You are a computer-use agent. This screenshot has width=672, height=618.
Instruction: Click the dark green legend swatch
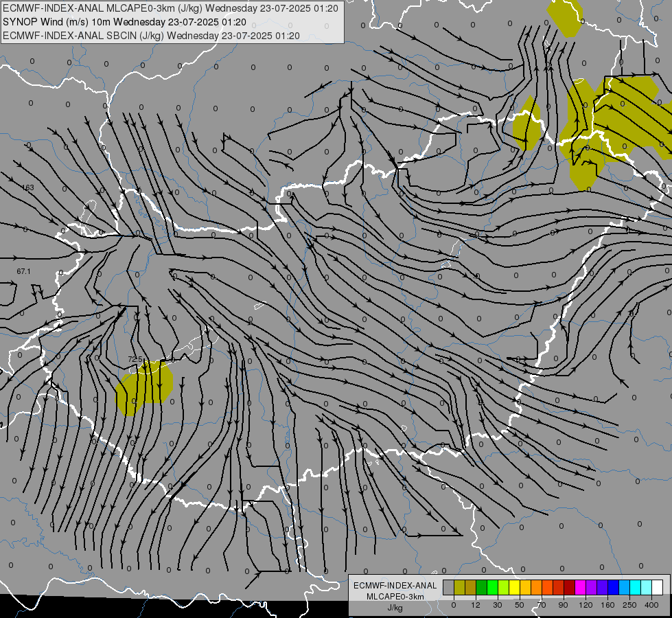click(482, 587)
